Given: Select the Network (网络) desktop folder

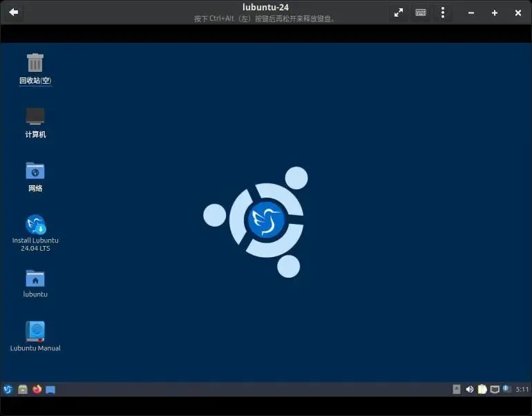Looking at the screenshot, I should (35, 177).
